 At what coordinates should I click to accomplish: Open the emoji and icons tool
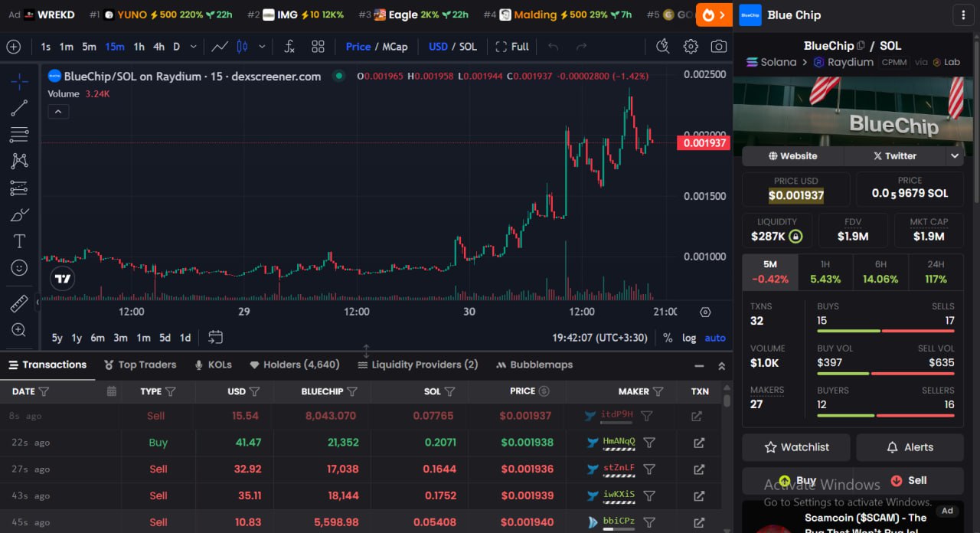point(19,268)
